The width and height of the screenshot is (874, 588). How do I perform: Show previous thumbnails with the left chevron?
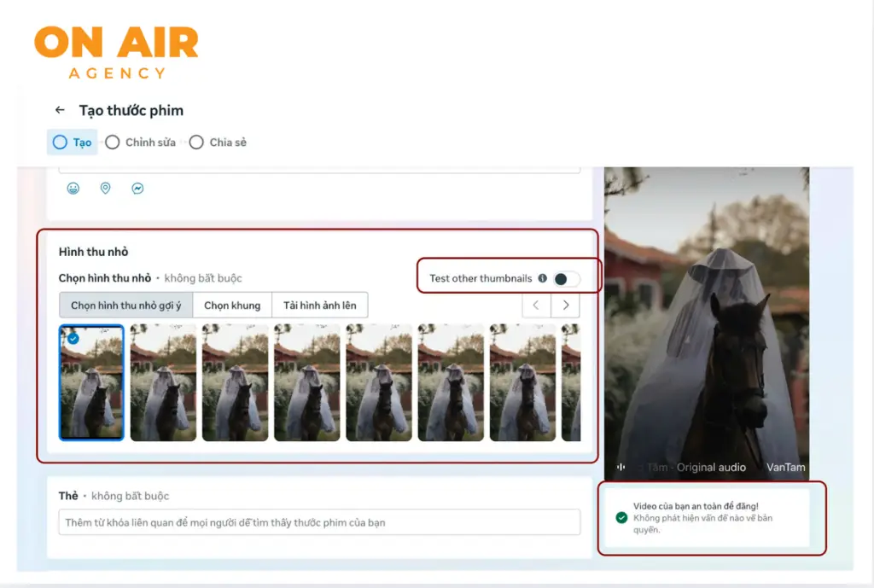coord(536,305)
